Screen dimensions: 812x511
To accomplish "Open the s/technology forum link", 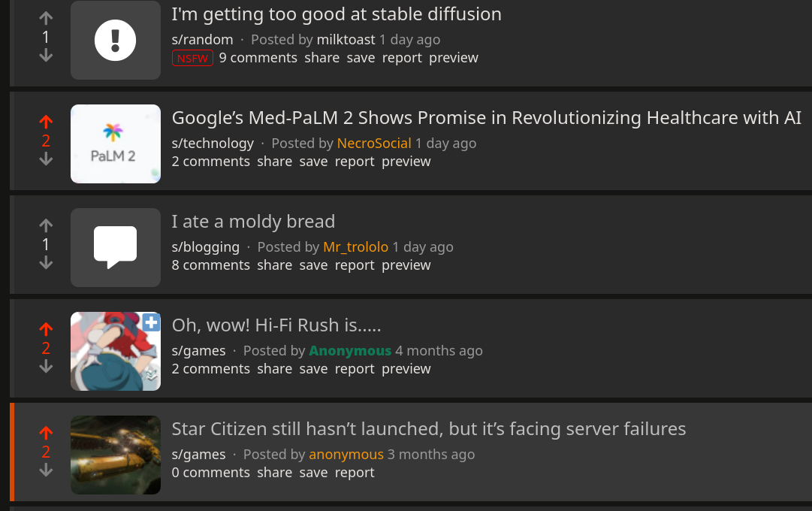I will pos(213,144).
